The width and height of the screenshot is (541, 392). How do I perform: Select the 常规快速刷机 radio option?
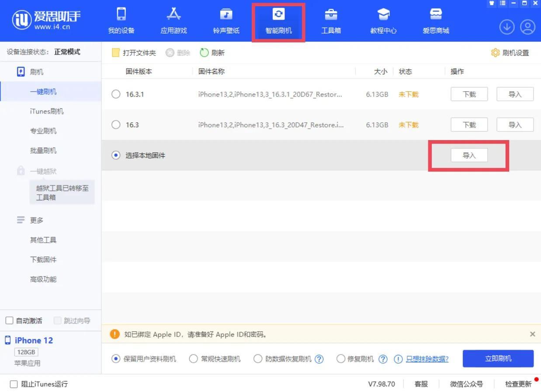(x=193, y=358)
